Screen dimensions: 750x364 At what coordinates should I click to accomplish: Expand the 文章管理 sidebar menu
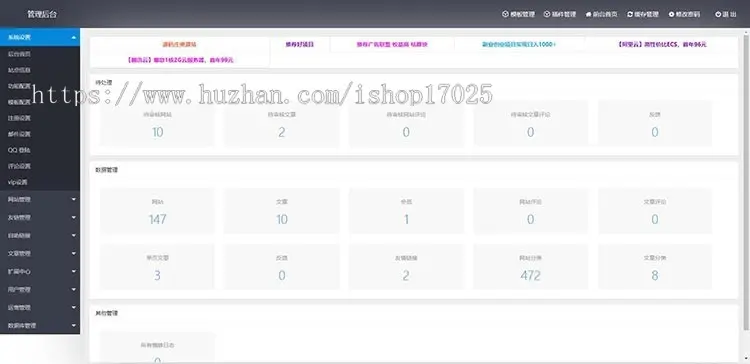click(40, 254)
